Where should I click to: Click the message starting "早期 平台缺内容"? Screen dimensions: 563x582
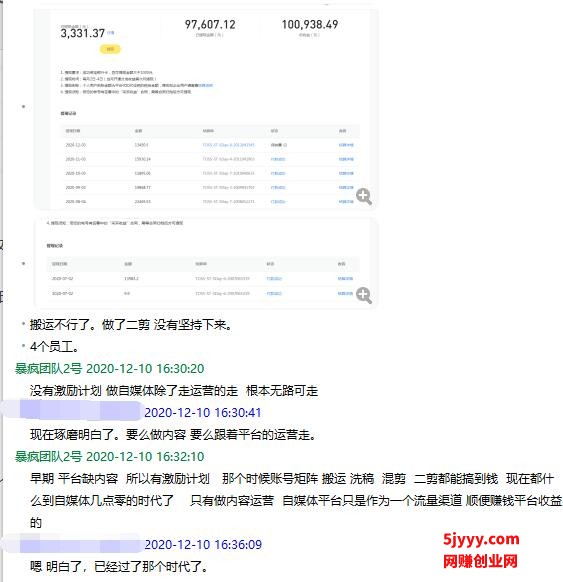pos(296,500)
